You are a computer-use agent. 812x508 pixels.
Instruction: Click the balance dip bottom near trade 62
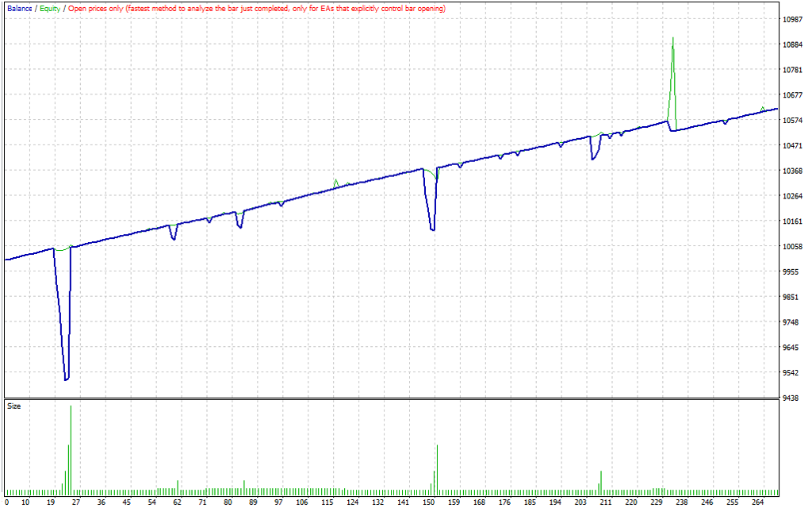(x=174, y=238)
